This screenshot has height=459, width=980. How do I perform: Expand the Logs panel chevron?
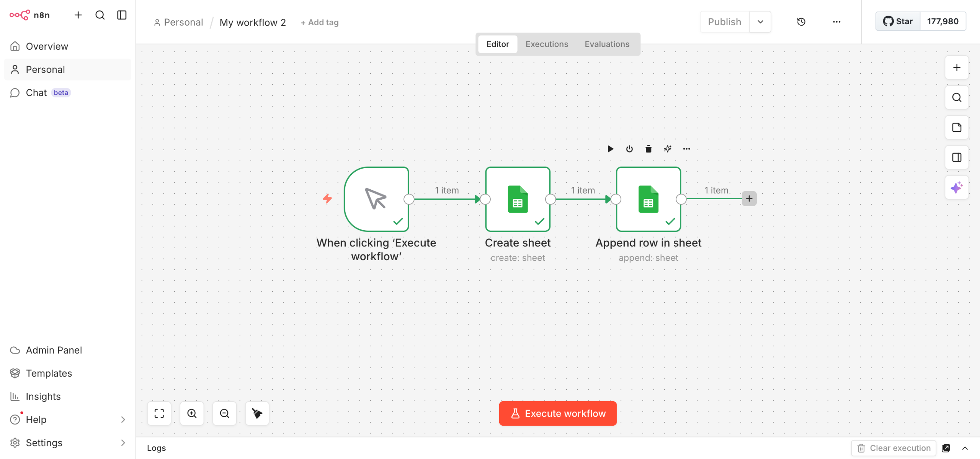(965, 448)
